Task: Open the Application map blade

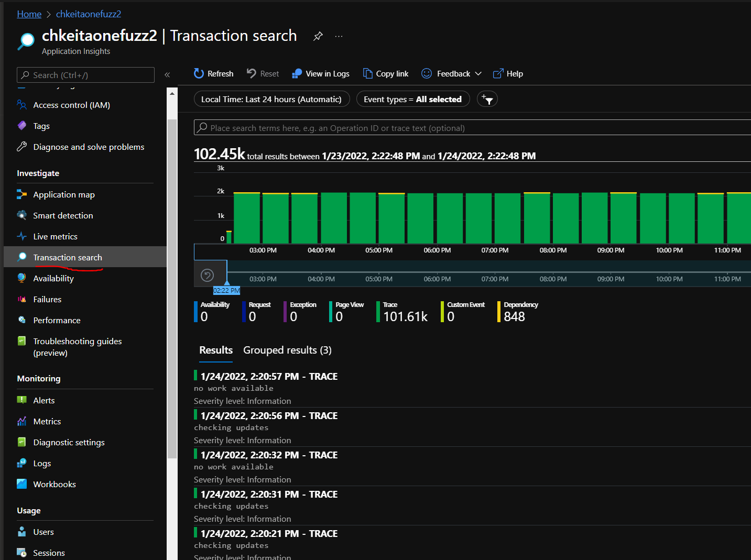Action: point(63,194)
